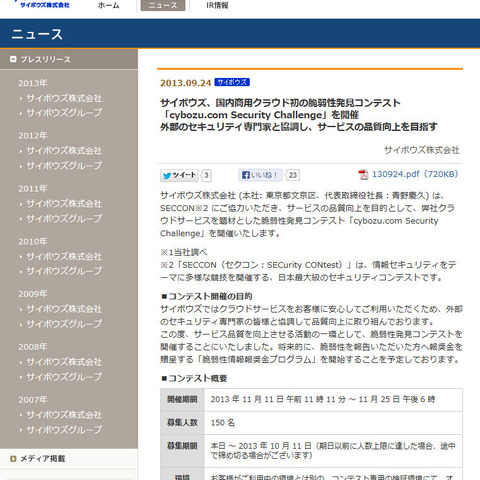Click the 2008年 sidebar year heading

coord(33,347)
